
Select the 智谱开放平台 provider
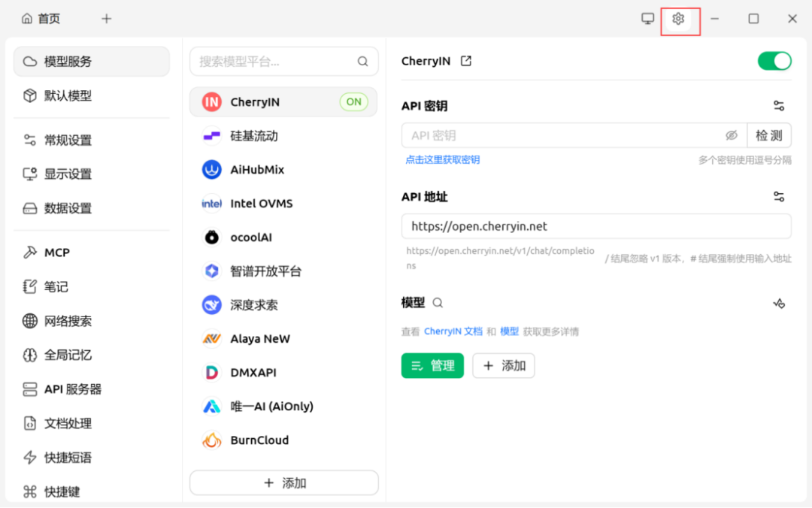pyautogui.click(x=283, y=271)
